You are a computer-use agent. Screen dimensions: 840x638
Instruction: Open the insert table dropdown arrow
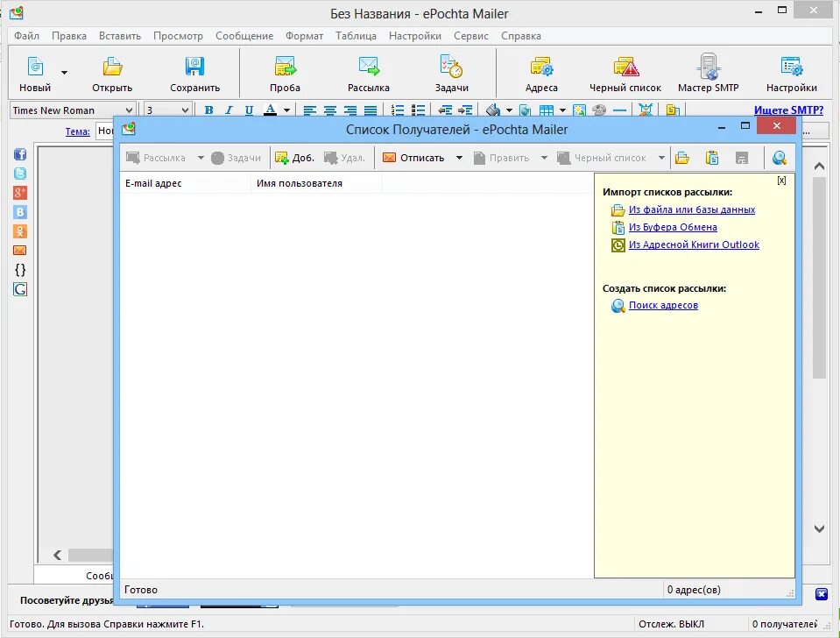562,110
